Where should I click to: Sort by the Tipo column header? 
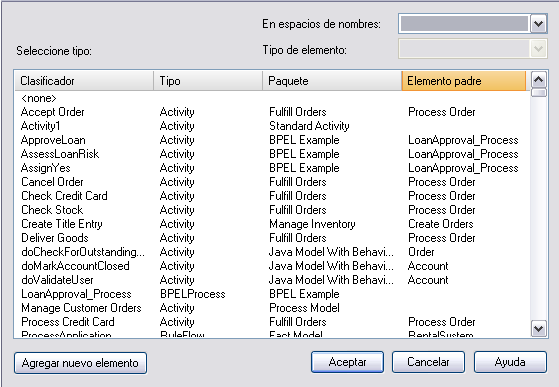pos(208,81)
